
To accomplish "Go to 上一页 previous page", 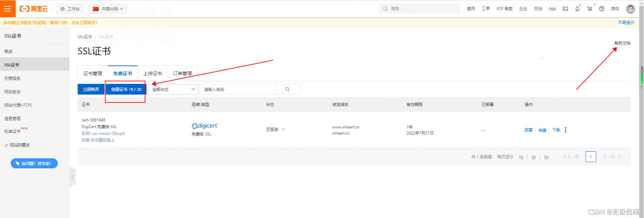I will (x=571, y=157).
